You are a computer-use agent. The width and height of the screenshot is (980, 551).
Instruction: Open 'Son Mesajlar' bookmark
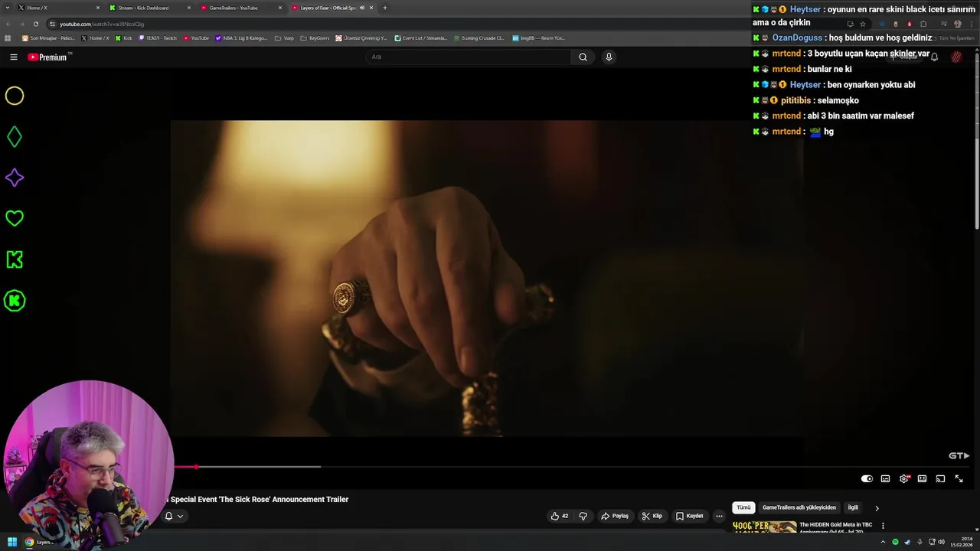click(49, 37)
